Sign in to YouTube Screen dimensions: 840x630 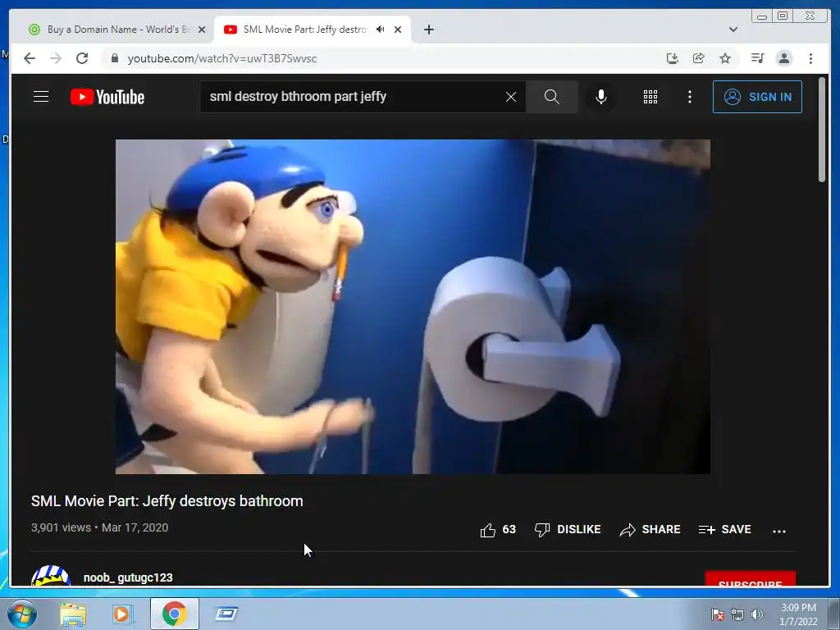tap(757, 97)
